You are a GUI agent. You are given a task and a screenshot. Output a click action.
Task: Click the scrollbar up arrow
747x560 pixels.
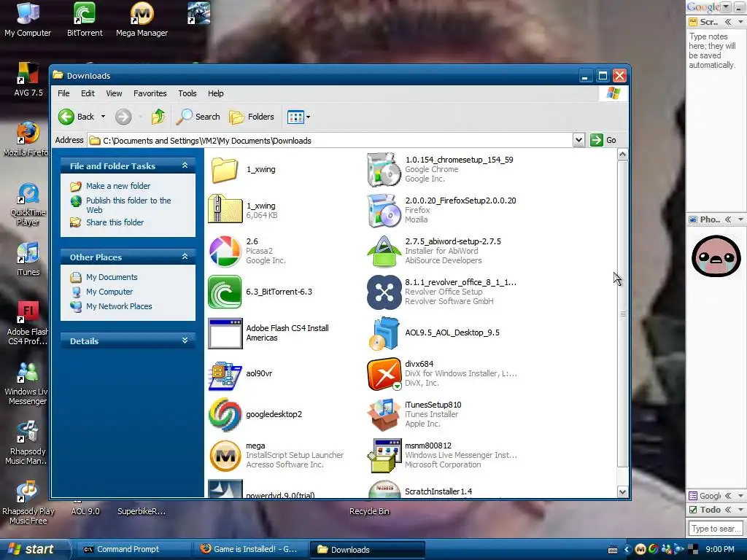(x=622, y=155)
